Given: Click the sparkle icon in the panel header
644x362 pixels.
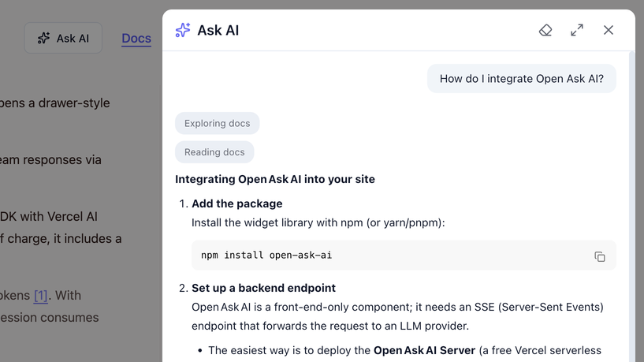Looking at the screenshot, I should (183, 30).
